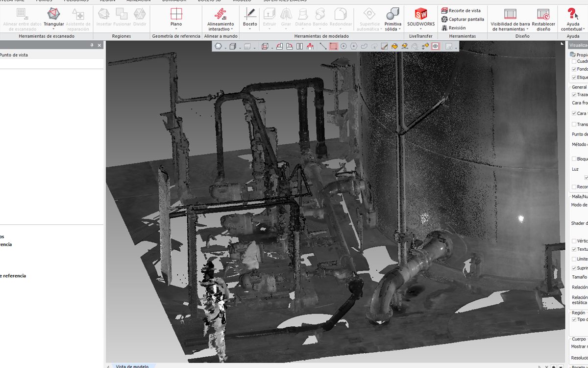Pin the left panel with pushpin
Screen dimensions: 588x368
(x=92, y=45)
